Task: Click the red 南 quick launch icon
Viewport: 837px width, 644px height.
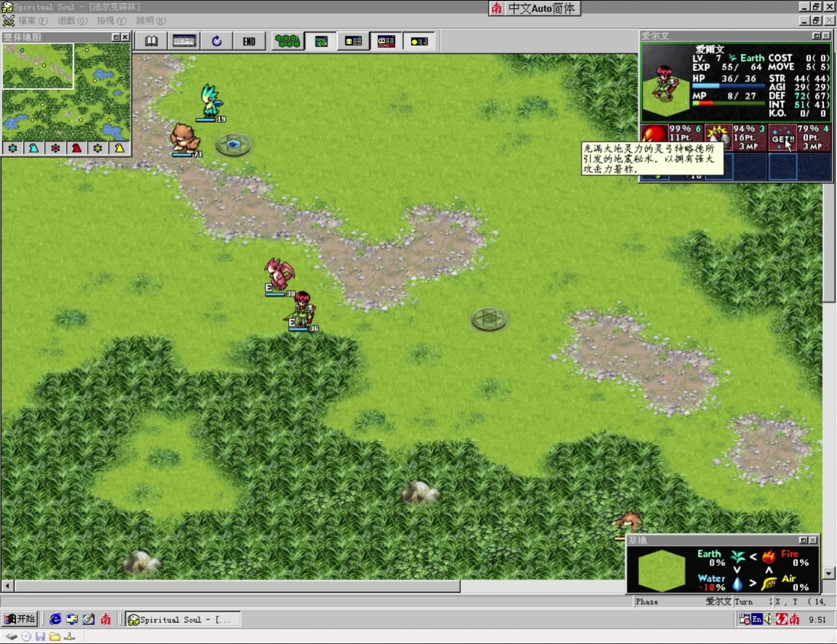Action: point(106,619)
